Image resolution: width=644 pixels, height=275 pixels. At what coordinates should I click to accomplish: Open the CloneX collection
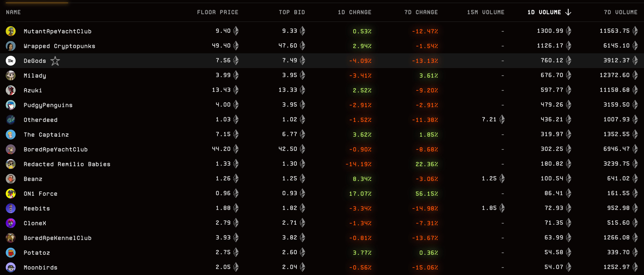(x=35, y=223)
